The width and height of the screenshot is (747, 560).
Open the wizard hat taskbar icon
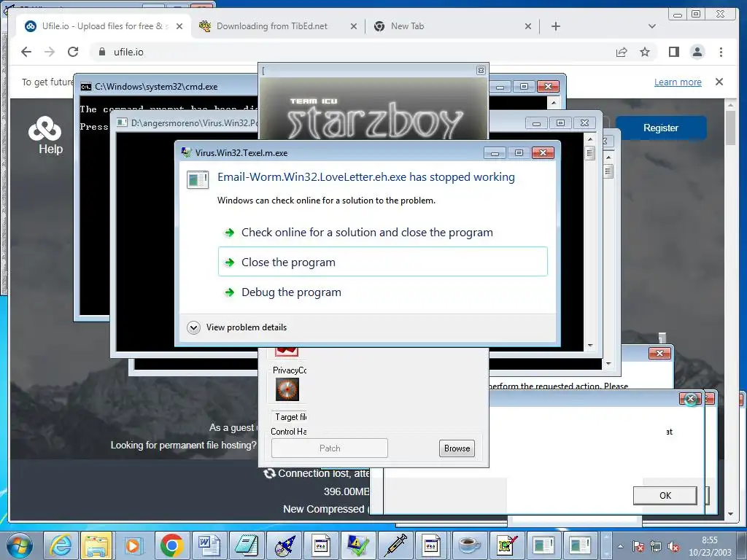click(x=284, y=545)
